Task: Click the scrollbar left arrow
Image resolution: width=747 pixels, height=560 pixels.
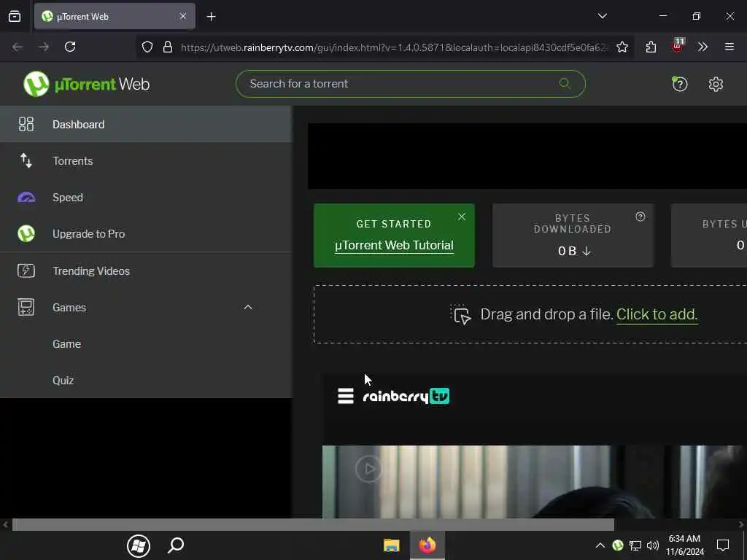Action: [x=5, y=524]
